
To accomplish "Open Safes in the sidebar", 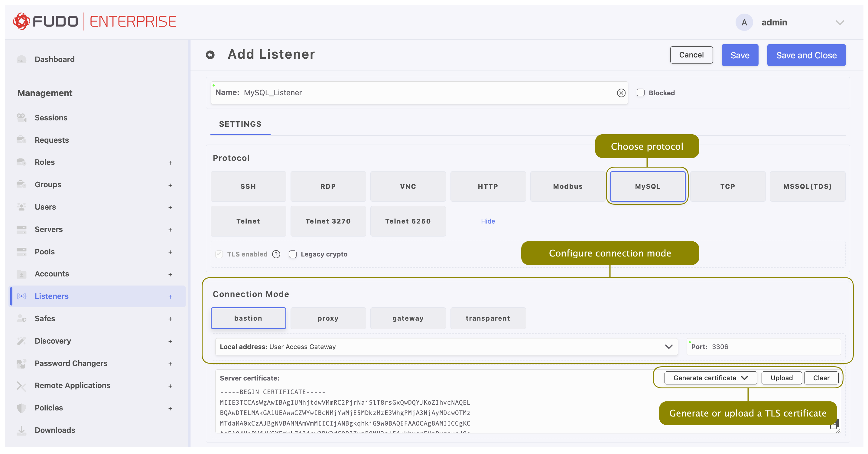I will [45, 318].
